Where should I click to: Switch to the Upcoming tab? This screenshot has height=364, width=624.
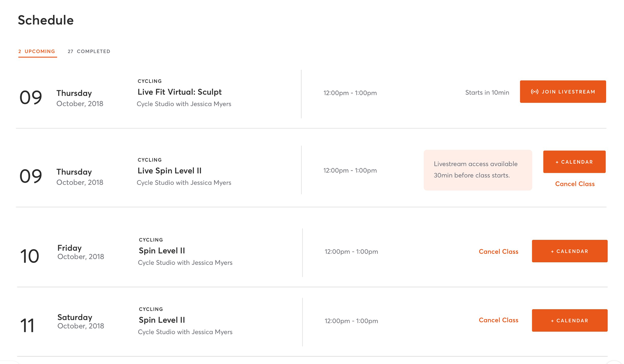point(37,51)
